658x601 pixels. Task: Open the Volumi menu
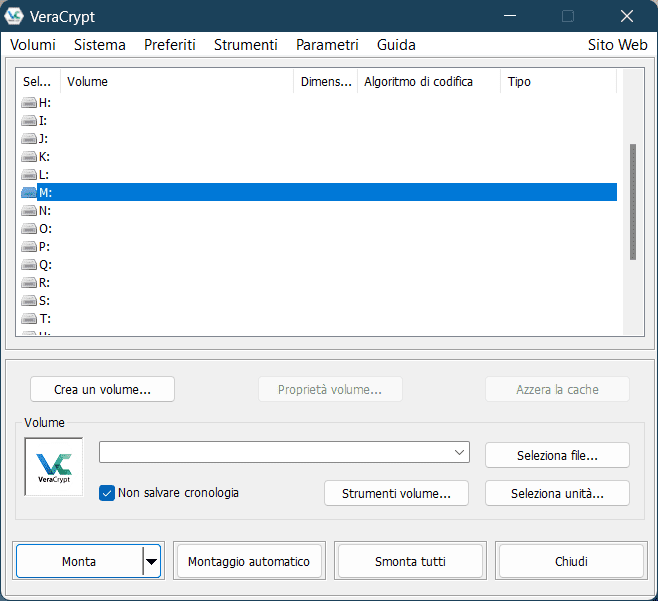click(x=33, y=45)
